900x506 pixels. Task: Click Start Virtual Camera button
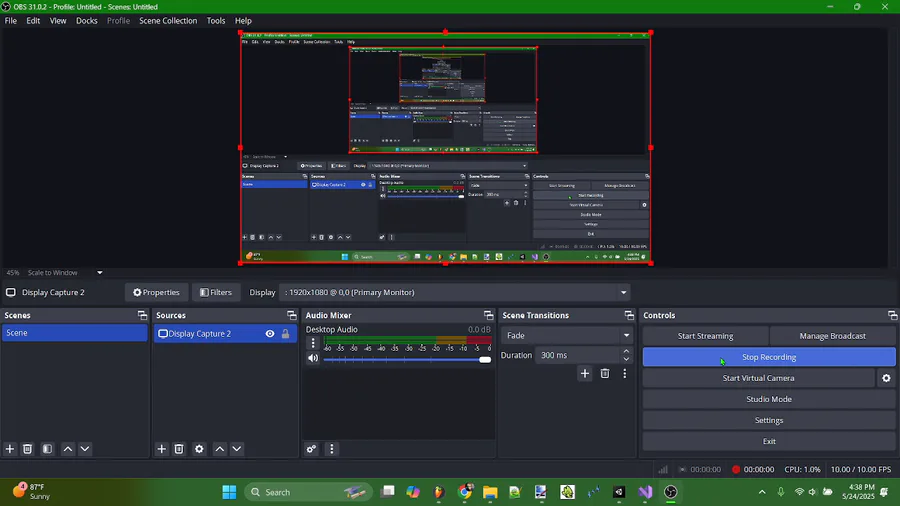[x=758, y=378]
